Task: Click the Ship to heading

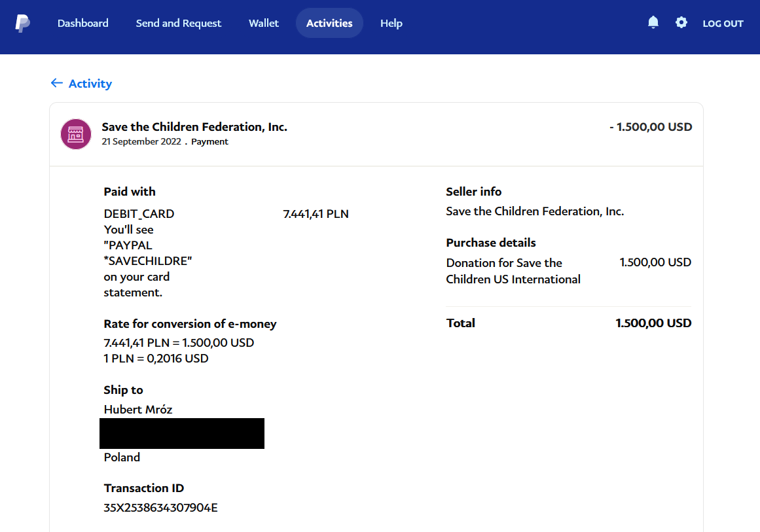Action: (123, 390)
